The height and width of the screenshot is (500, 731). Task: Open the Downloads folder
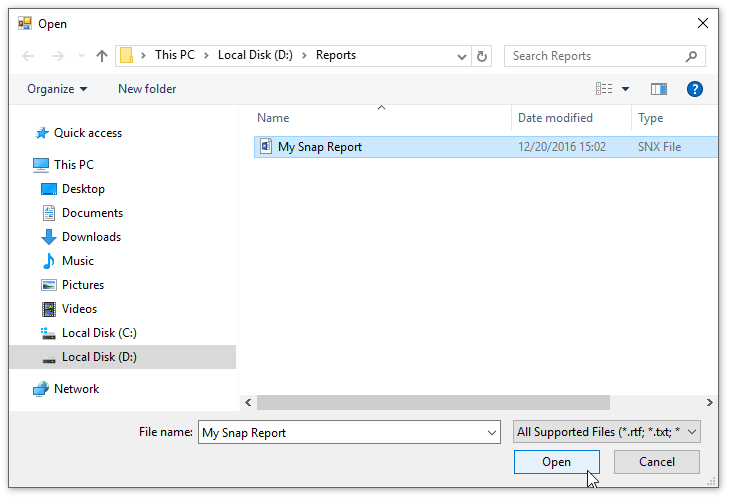(x=91, y=237)
